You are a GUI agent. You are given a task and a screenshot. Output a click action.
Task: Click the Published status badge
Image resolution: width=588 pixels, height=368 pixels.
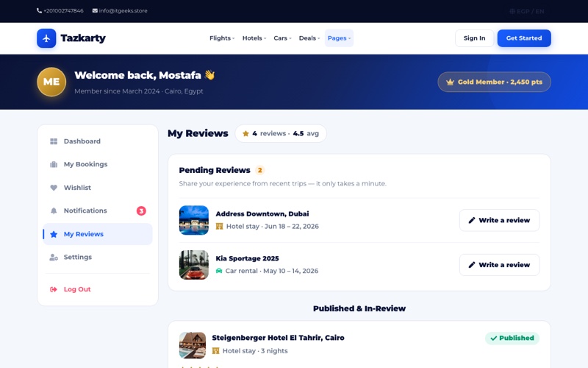(x=512, y=339)
